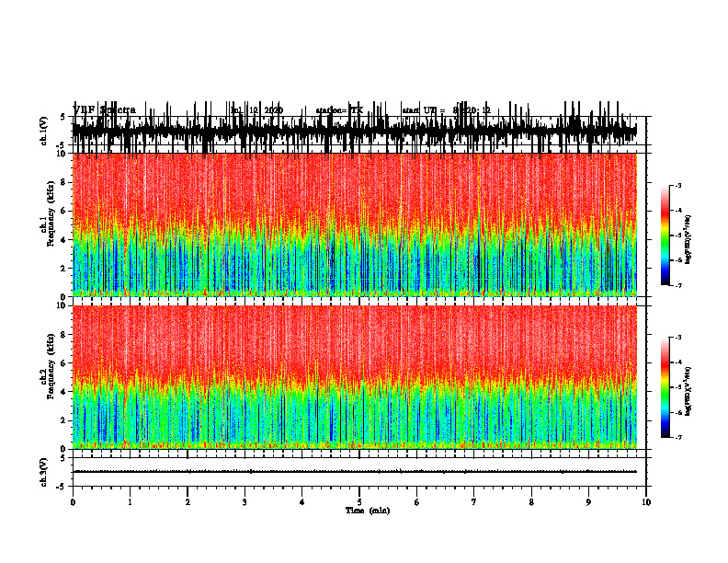Viewport: 728px width, 563px height.
Task: Click time axis tick label 5
Action: [x=359, y=502]
